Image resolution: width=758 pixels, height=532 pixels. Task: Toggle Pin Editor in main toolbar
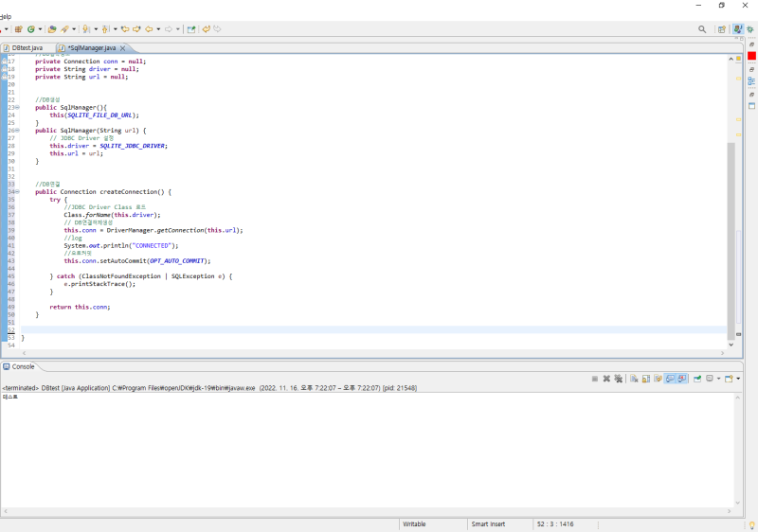[191, 29]
